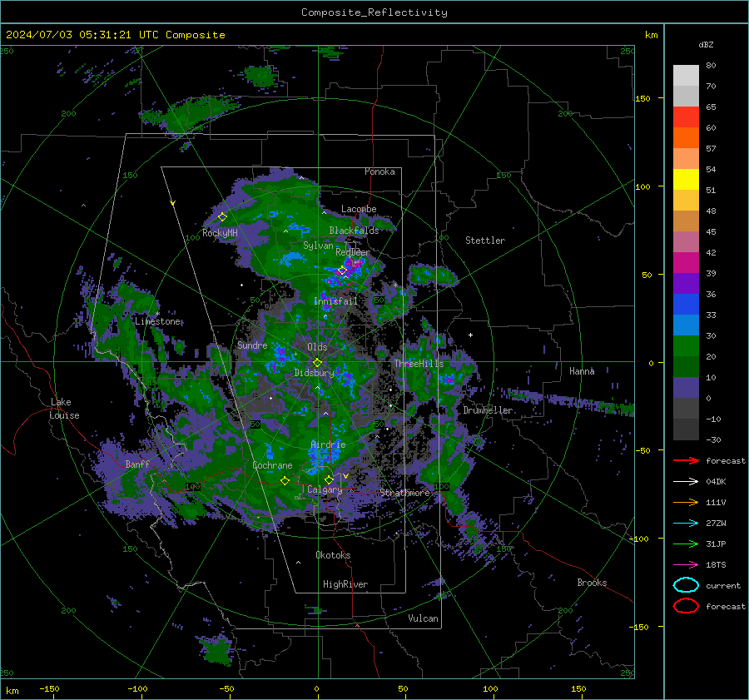Pick the red 60-65 dBZ swatch

coord(686,117)
